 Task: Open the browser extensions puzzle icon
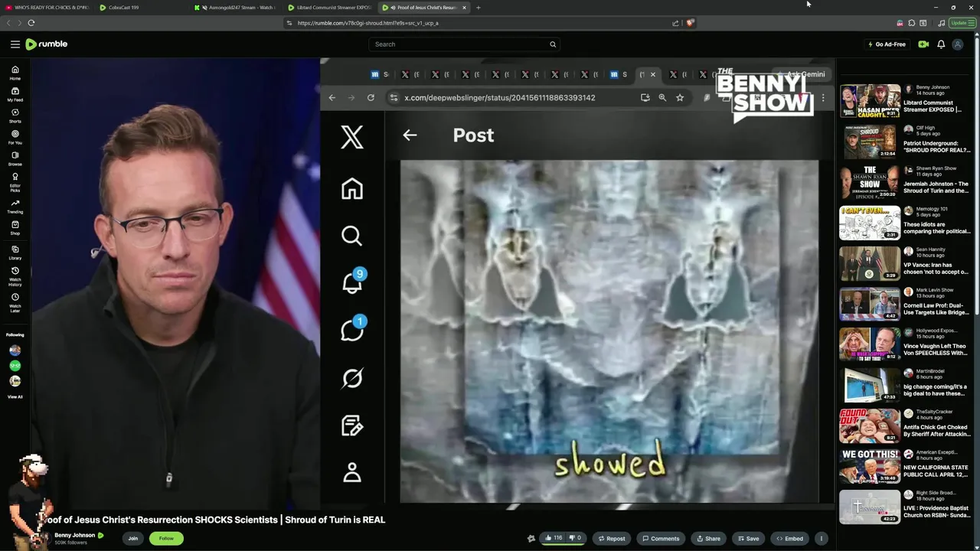911,23
